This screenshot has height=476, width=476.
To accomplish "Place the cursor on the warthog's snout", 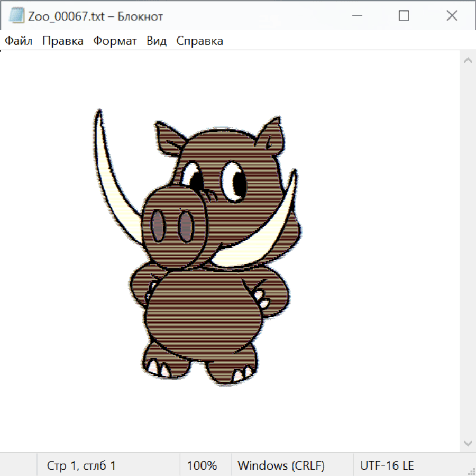I will [172, 225].
